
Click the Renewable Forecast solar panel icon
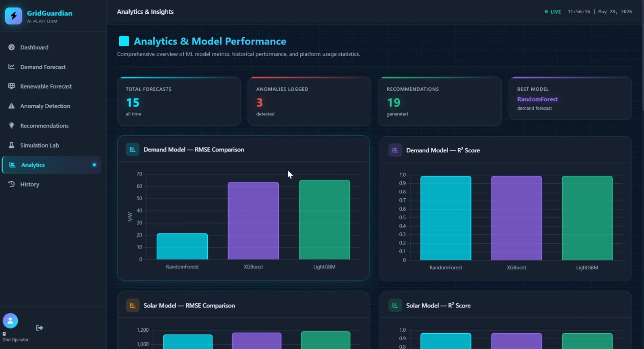[x=12, y=86]
